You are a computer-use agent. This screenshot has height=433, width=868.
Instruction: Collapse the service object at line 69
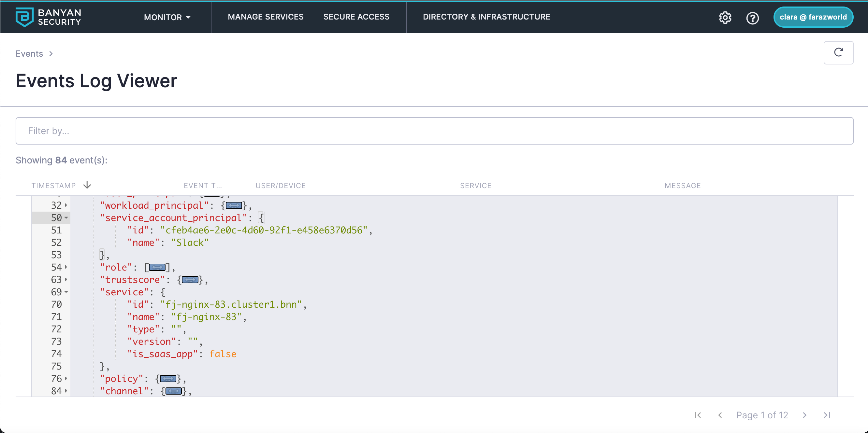point(66,292)
